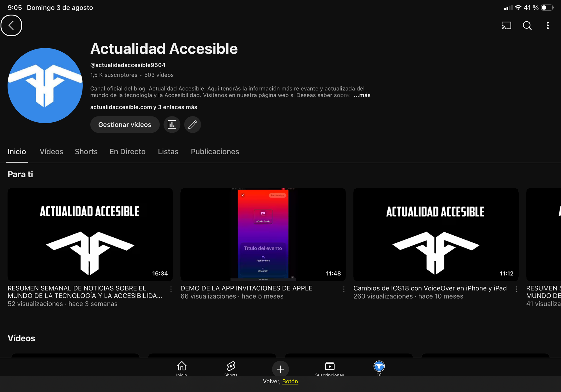Tap the plus create button
This screenshot has width=561, height=392.
pyautogui.click(x=280, y=369)
